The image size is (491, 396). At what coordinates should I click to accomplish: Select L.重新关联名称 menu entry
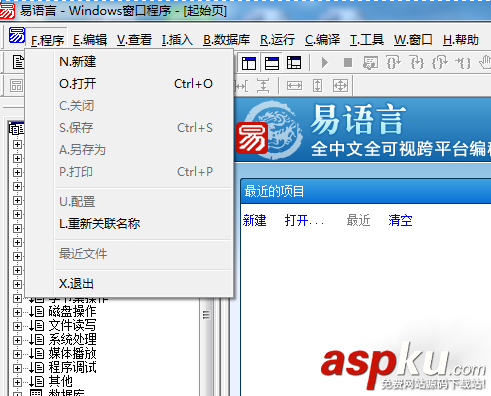129,224
